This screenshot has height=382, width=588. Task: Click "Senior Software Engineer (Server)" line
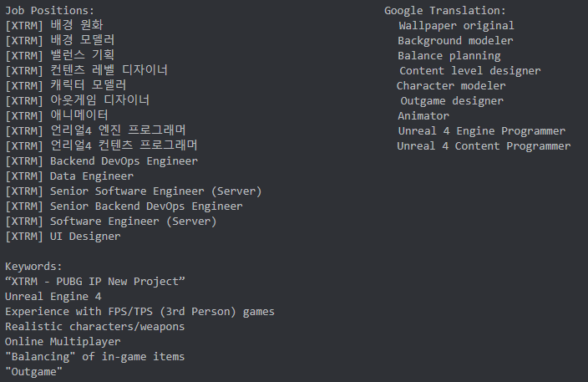point(134,191)
